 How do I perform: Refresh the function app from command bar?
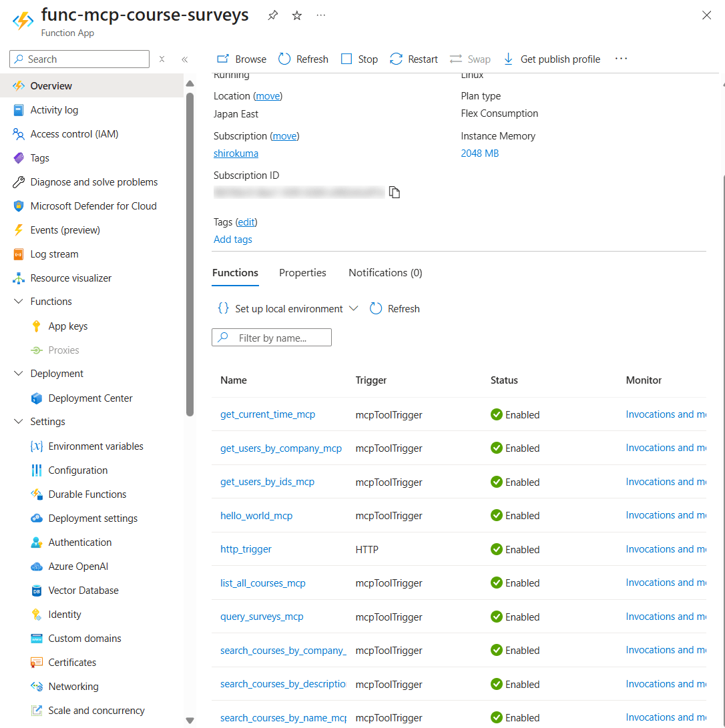(x=303, y=59)
